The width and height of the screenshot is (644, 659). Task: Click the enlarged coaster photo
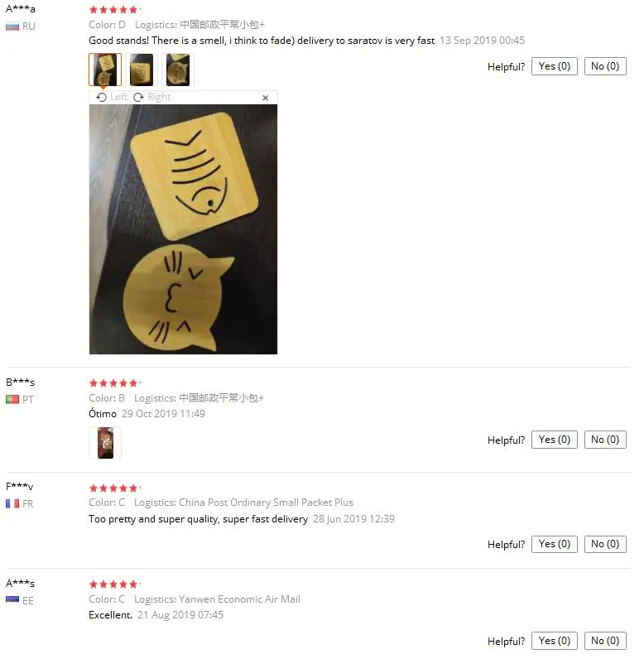(x=183, y=229)
